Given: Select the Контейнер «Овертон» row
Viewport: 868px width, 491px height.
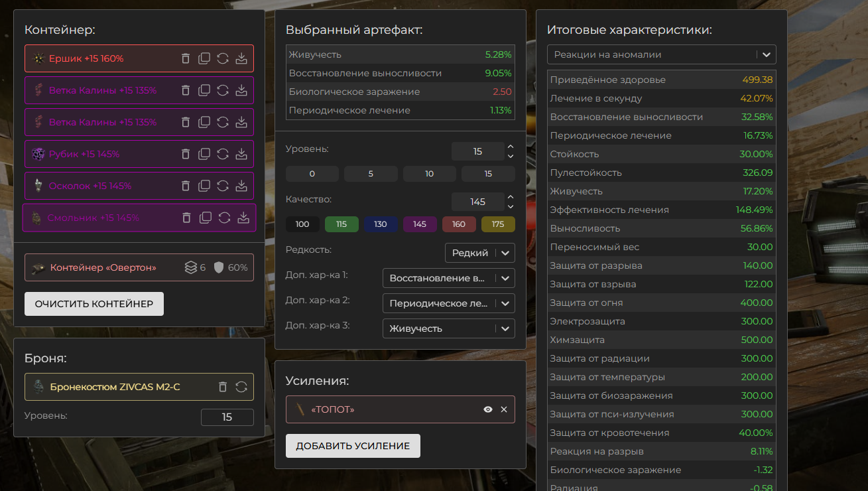Looking at the screenshot, I should [139, 267].
